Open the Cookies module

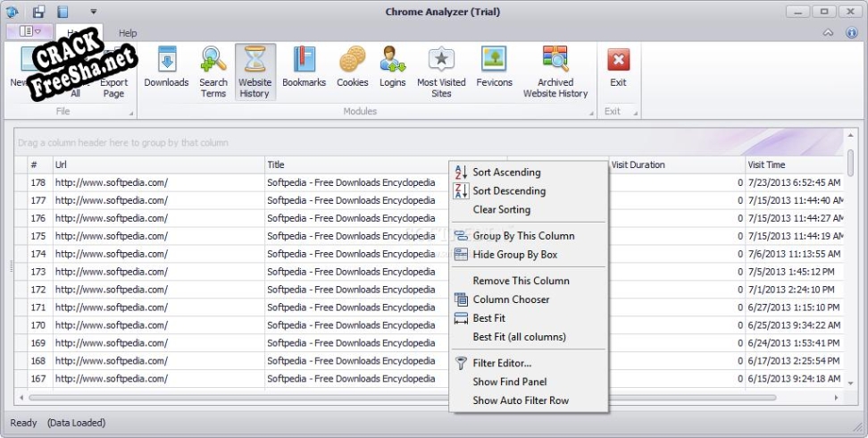(352, 70)
